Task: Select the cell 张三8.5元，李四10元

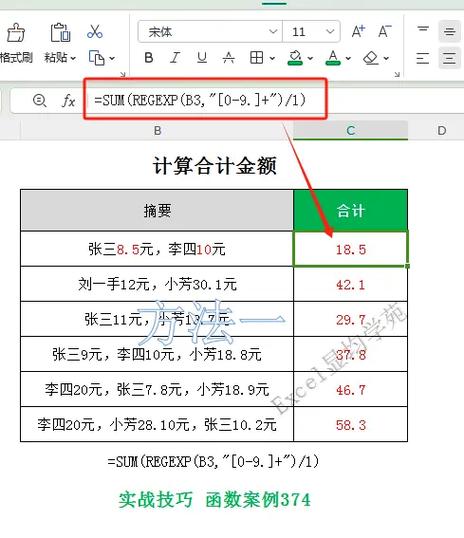Action: click(x=157, y=249)
